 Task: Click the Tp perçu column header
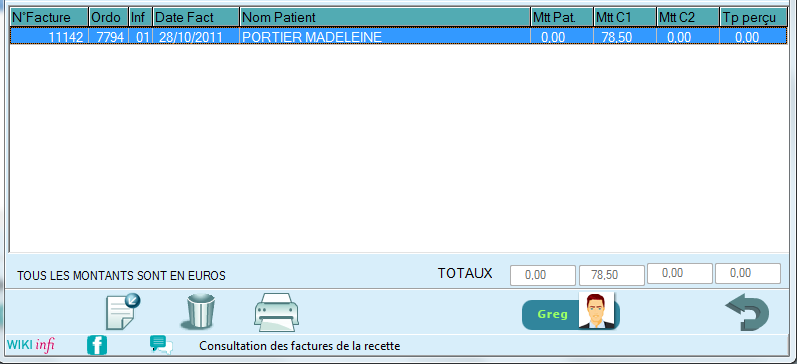pyautogui.click(x=754, y=17)
